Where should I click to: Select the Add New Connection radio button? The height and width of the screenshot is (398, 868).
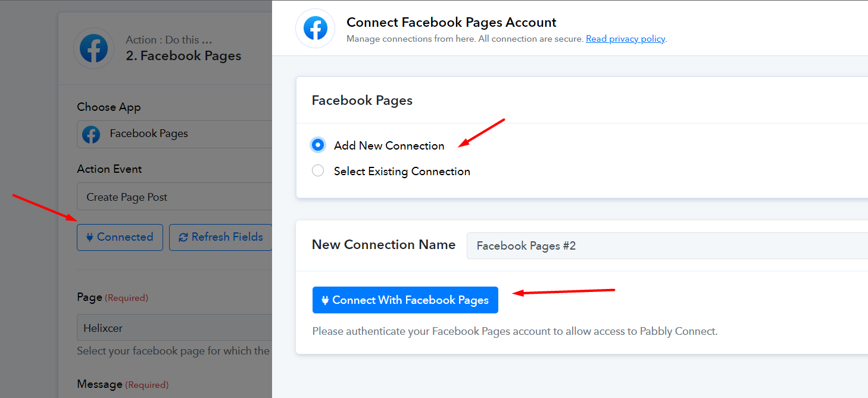[x=318, y=145]
